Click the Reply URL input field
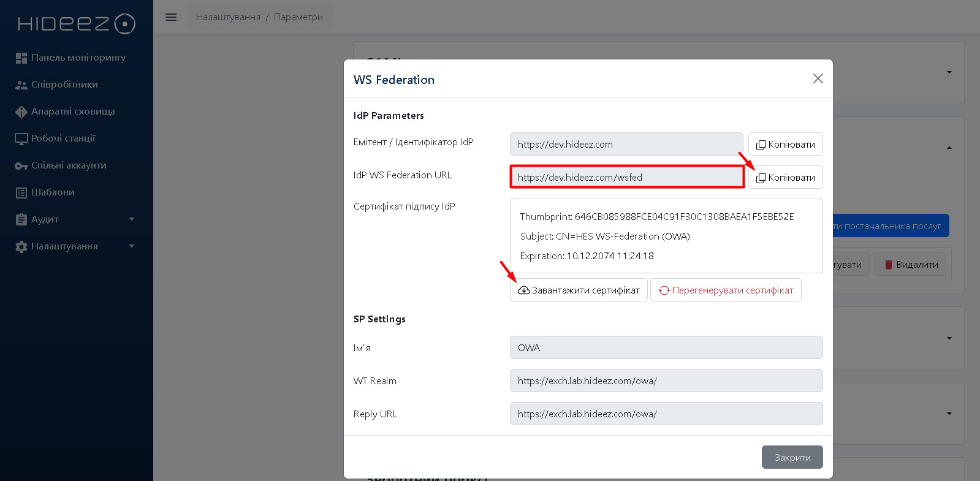 (666, 414)
